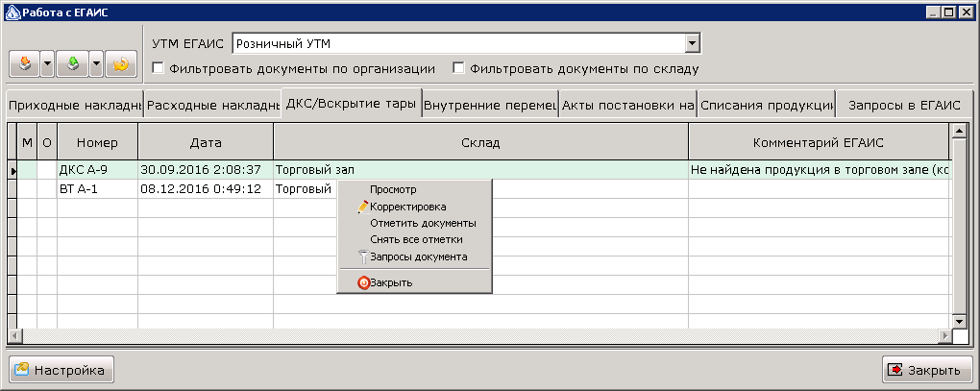
Task: Open the Настройка button
Action: 61,370
